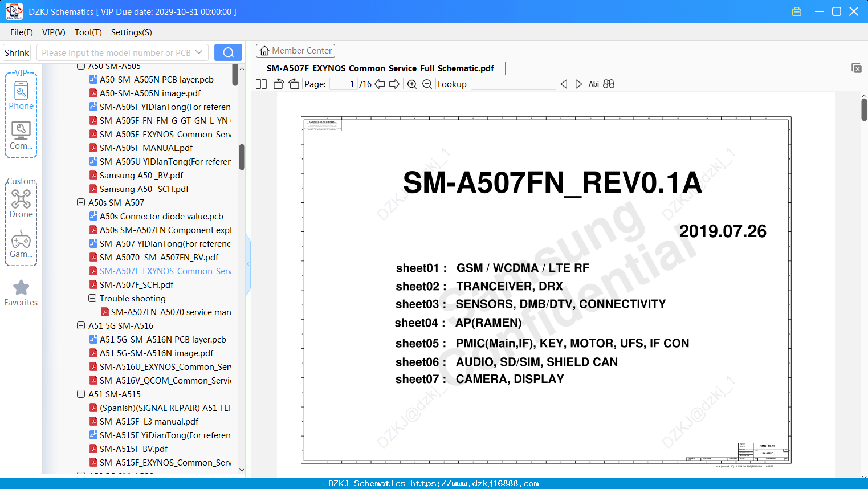Open the Drone category

(x=21, y=203)
